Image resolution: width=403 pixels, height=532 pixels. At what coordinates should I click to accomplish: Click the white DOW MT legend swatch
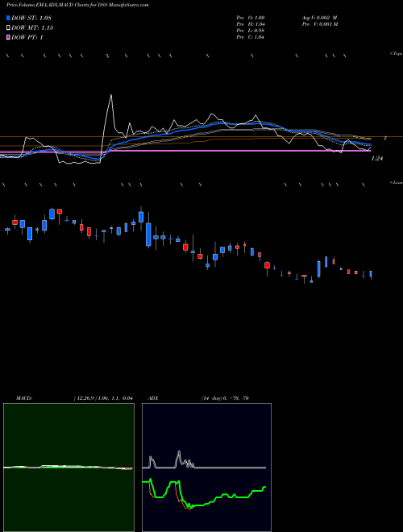(x=8, y=28)
